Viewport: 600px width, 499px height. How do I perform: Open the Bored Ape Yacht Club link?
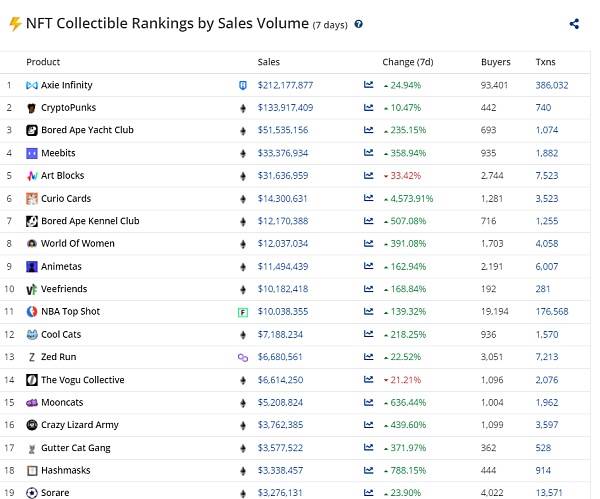pos(87,130)
